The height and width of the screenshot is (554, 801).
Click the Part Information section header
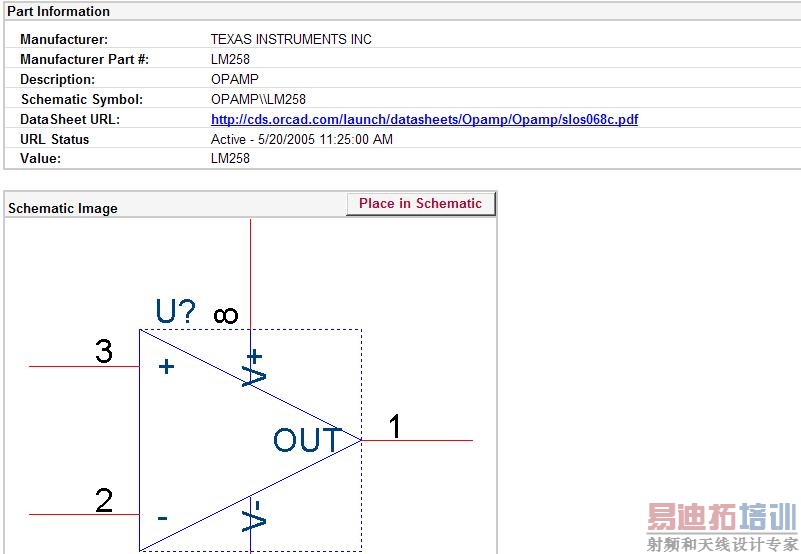click(x=58, y=11)
